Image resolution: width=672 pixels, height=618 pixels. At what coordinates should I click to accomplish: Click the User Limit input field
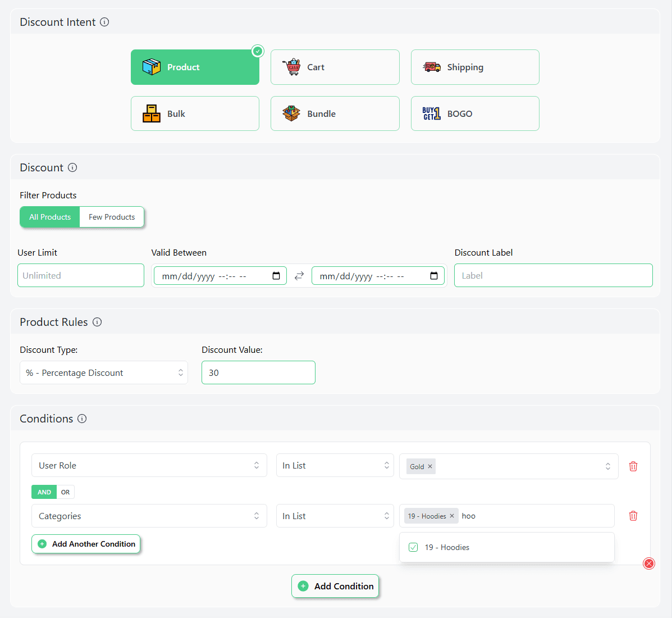[81, 275]
